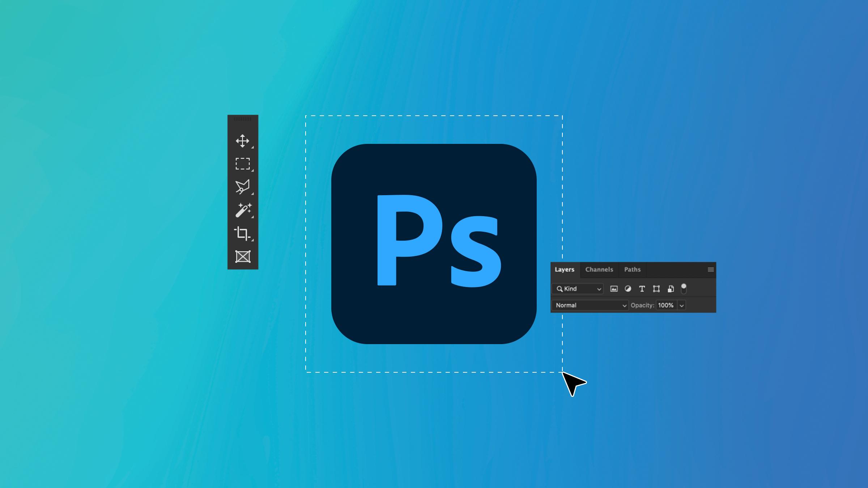Select the Magic Wand tool
The height and width of the screenshot is (488, 868).
[x=243, y=210]
